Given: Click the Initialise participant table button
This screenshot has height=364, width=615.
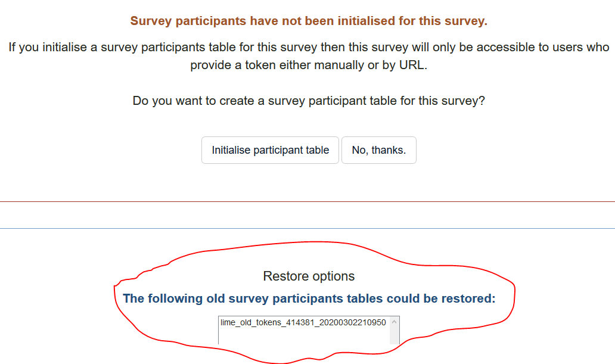Looking at the screenshot, I should (x=270, y=150).
